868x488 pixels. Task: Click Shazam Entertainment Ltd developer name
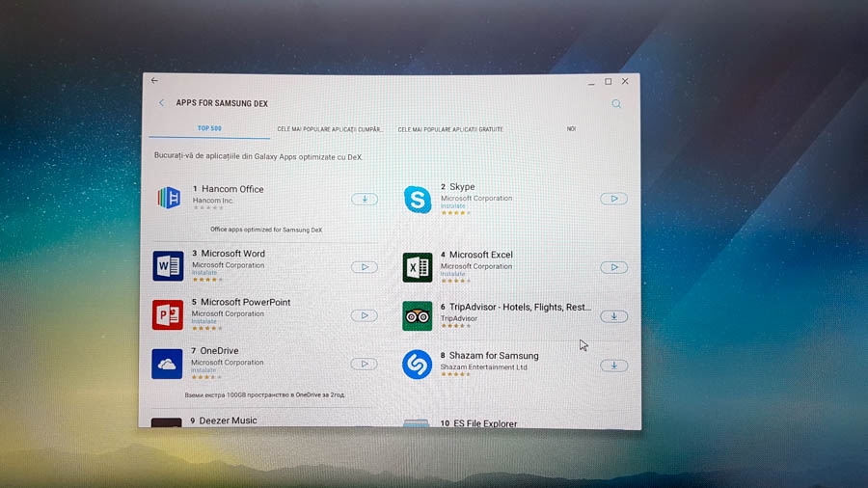[x=484, y=366]
